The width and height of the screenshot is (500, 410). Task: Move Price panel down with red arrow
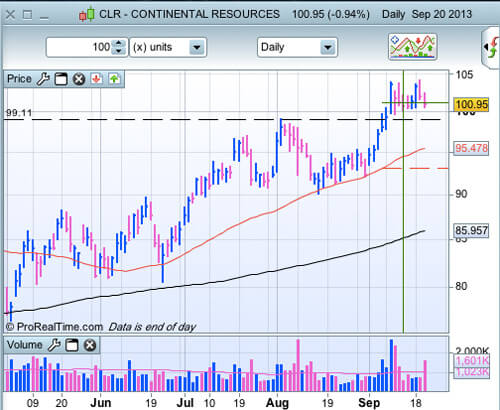pos(97,79)
